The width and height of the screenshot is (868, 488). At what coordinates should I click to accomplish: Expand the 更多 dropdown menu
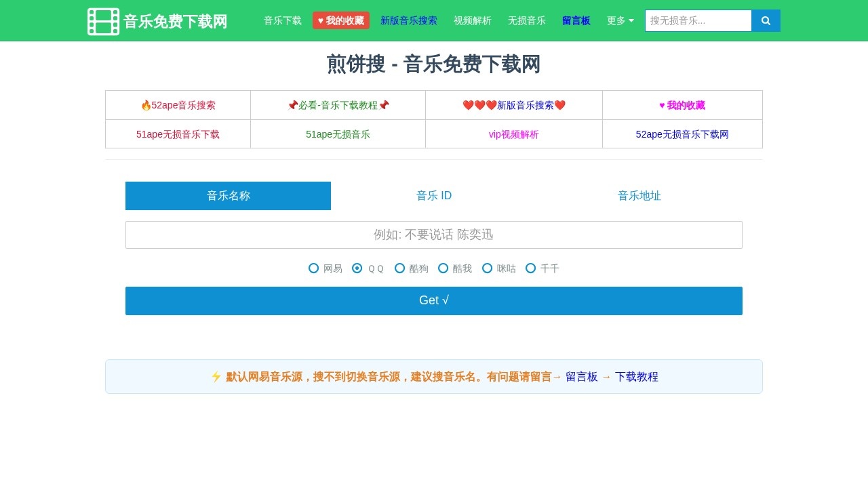pos(620,21)
